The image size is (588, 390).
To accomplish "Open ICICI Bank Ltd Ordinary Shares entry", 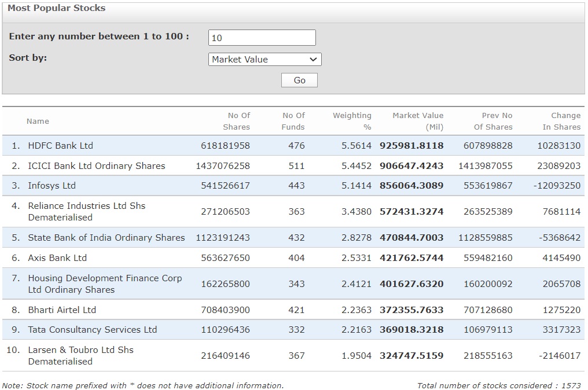I will coord(96,166).
